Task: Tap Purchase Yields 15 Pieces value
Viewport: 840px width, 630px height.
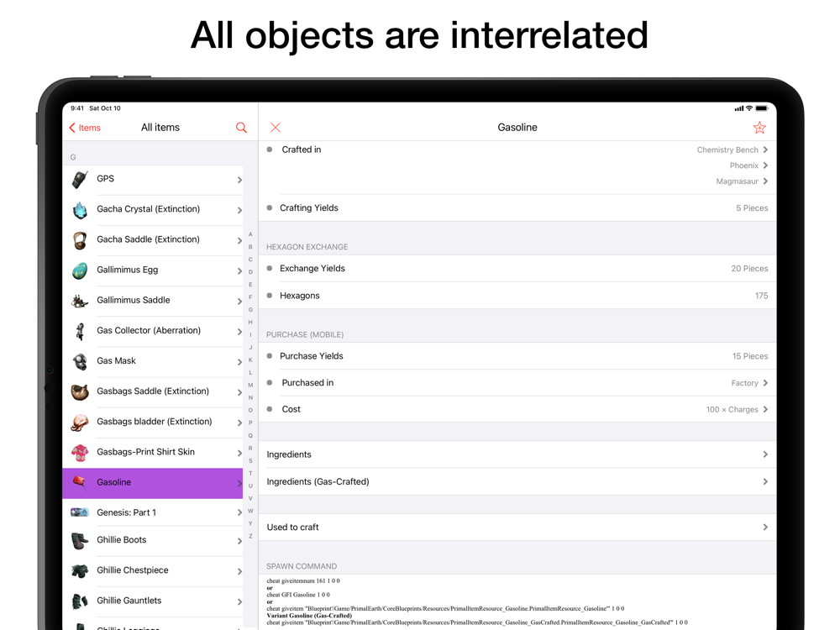Action: tap(750, 356)
